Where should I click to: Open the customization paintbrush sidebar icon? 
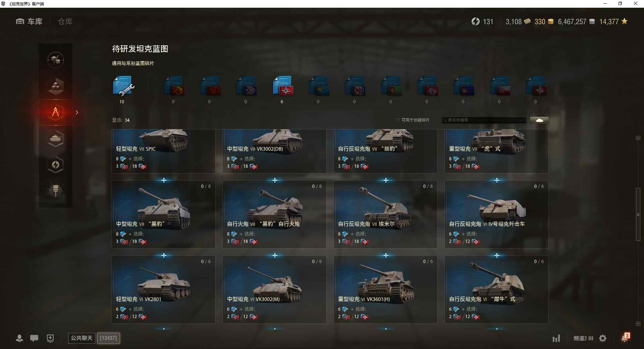pyautogui.click(x=56, y=191)
